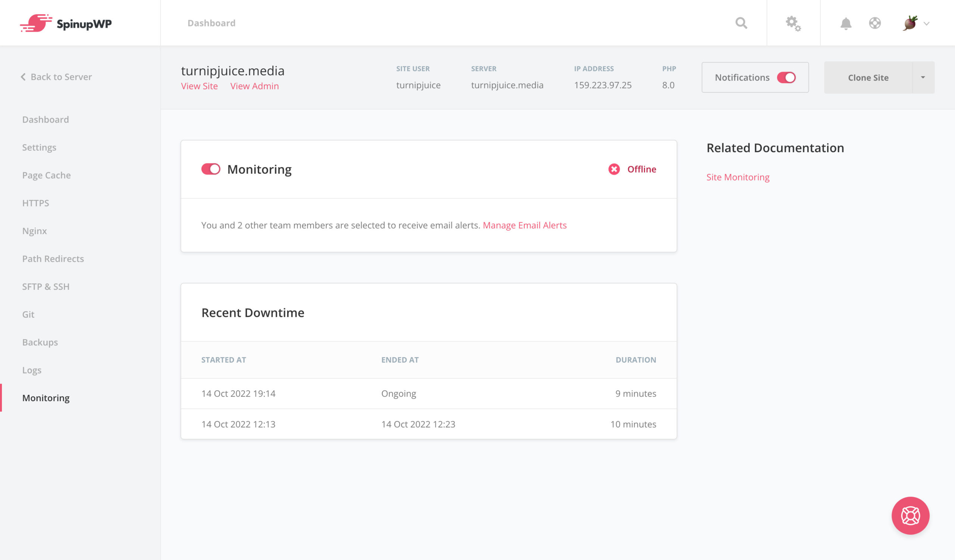Click the 10 minutes duration cell

click(x=633, y=424)
